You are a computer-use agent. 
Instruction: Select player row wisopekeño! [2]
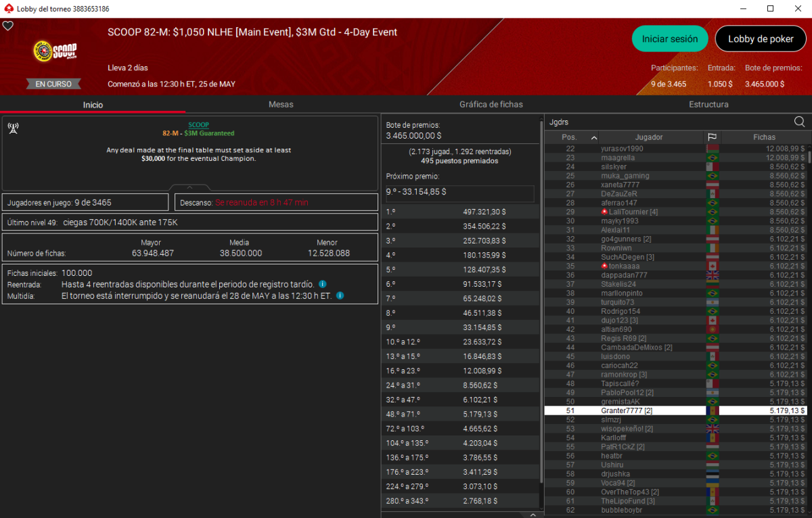tap(676, 429)
